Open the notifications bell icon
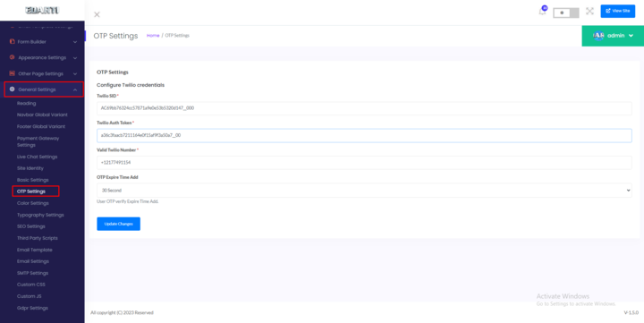Viewport: 644px width, 323px height. tap(542, 12)
